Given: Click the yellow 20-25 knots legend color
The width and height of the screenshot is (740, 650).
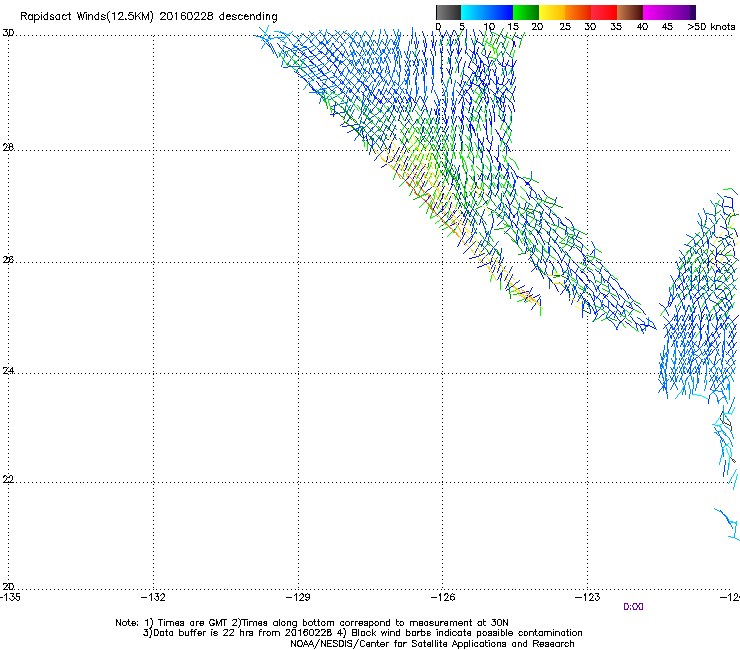Looking at the screenshot, I should click(552, 12).
